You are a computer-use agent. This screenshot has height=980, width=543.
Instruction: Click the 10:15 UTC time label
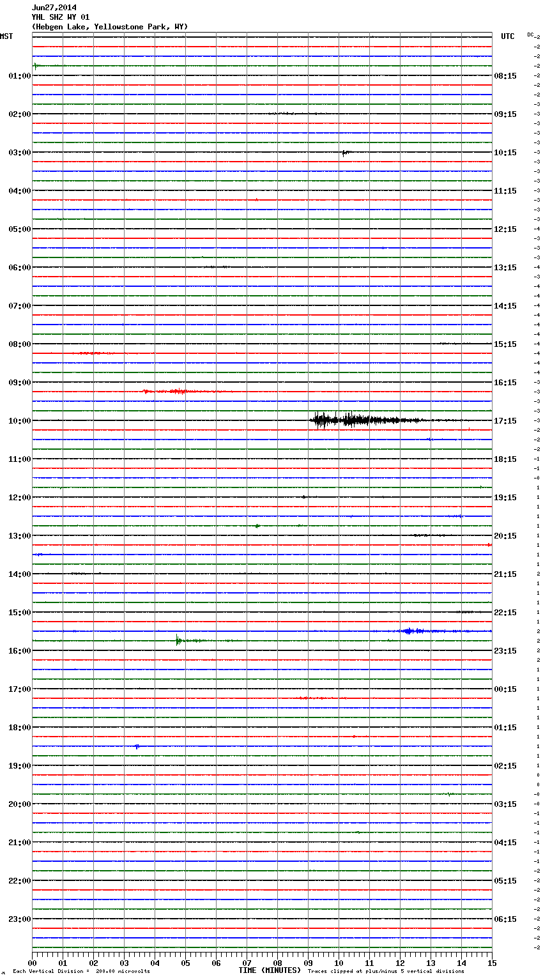pos(505,153)
